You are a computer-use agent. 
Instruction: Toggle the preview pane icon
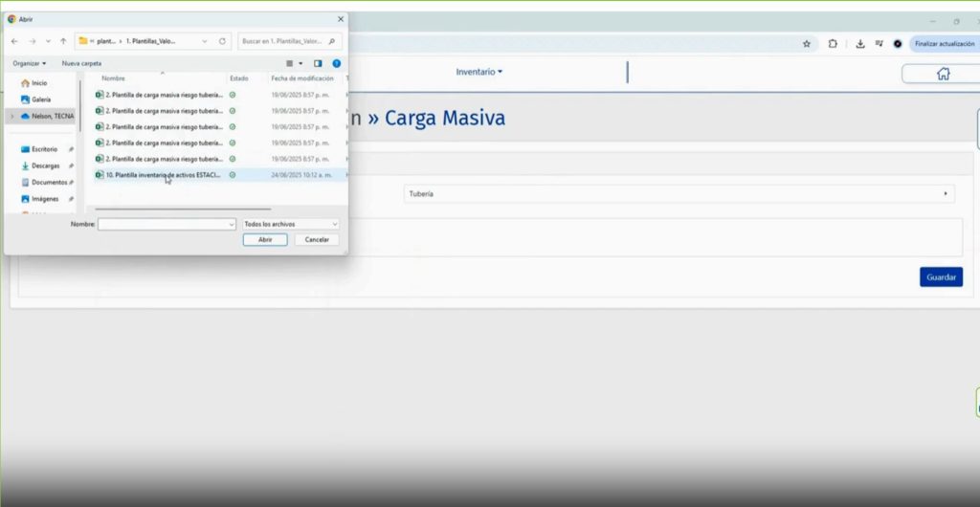[x=318, y=63]
